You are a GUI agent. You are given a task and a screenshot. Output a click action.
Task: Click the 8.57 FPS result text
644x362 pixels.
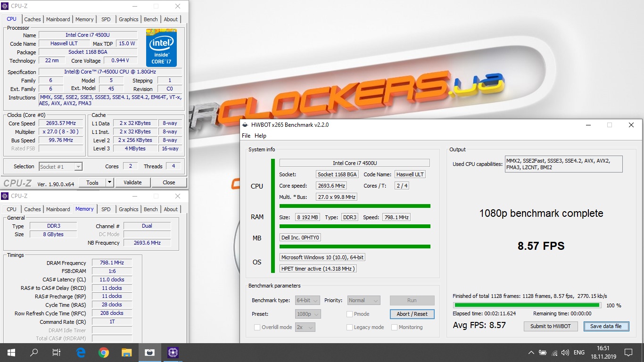coord(541,246)
